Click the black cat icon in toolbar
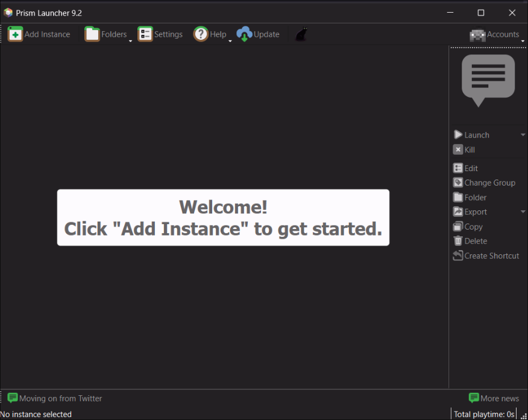 pyautogui.click(x=301, y=34)
